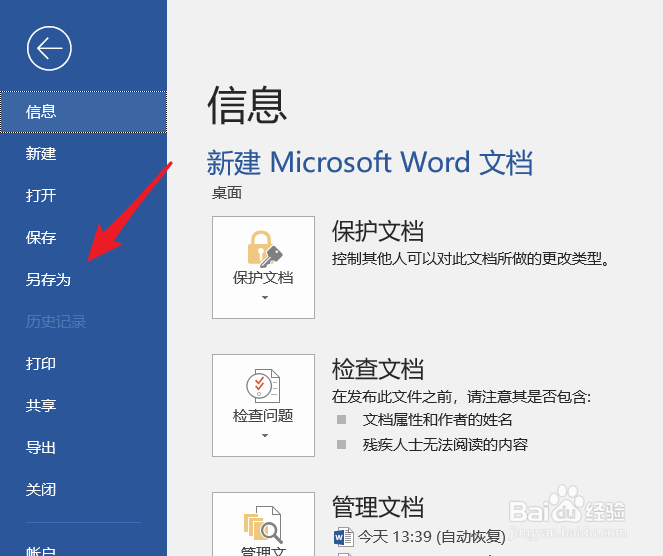This screenshot has width=663, height=556.
Task: Click 关闭 to close the document
Action: [x=83, y=490]
